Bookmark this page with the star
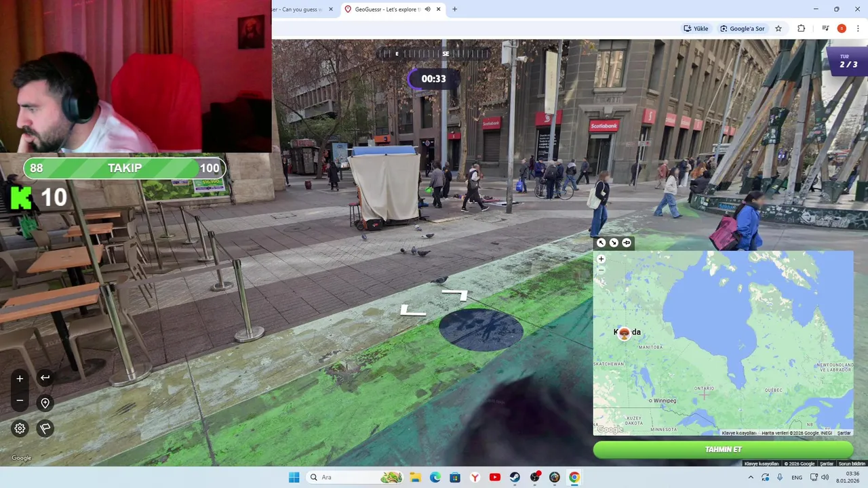 coord(778,28)
